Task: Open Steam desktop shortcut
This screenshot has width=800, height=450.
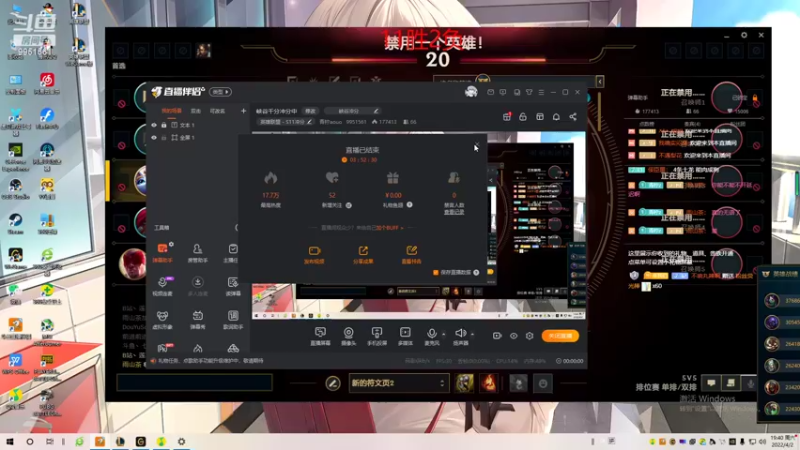Action: [15, 223]
